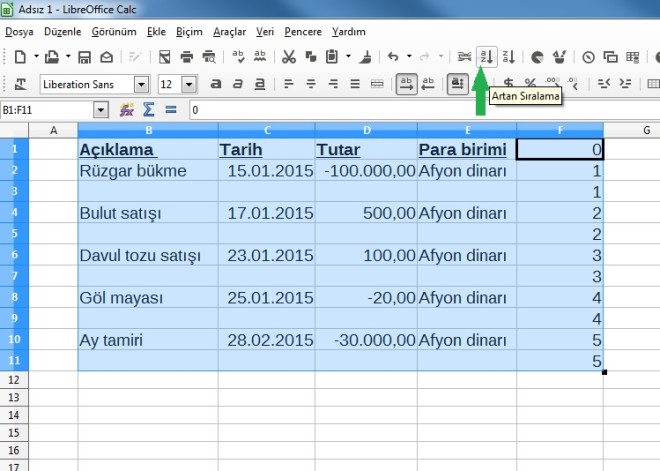Toggle bold text formatting
Viewport: 660px width, 471px height.
214,84
